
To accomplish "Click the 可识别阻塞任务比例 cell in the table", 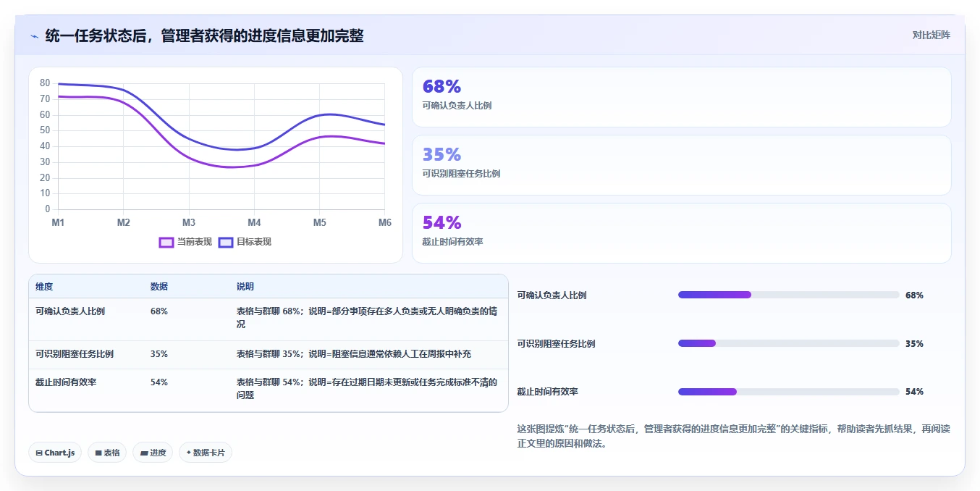I will click(75, 354).
